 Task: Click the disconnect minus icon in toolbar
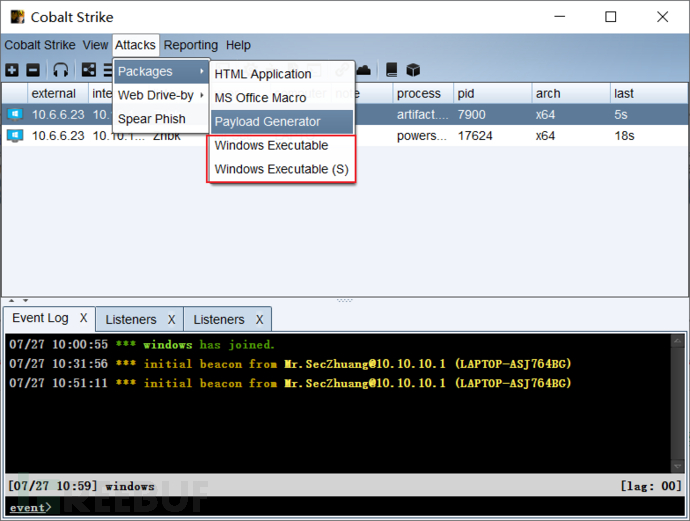pyautogui.click(x=32, y=70)
